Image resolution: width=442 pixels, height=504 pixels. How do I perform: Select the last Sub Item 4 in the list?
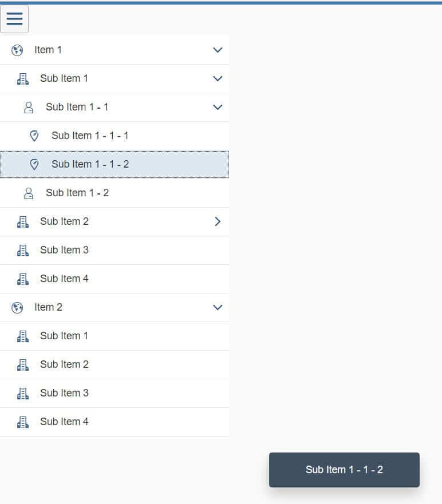64,422
